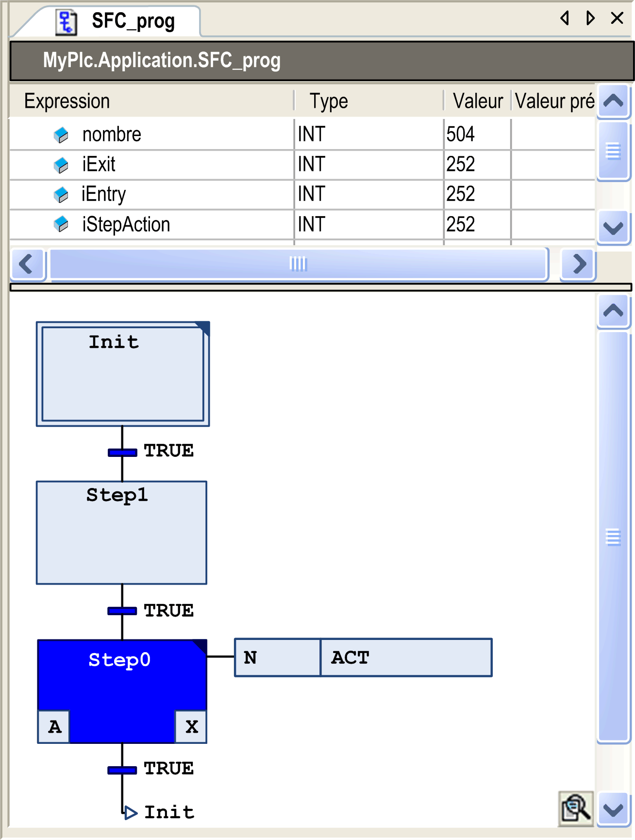Click the SFC_prog tab program icon

point(67,22)
